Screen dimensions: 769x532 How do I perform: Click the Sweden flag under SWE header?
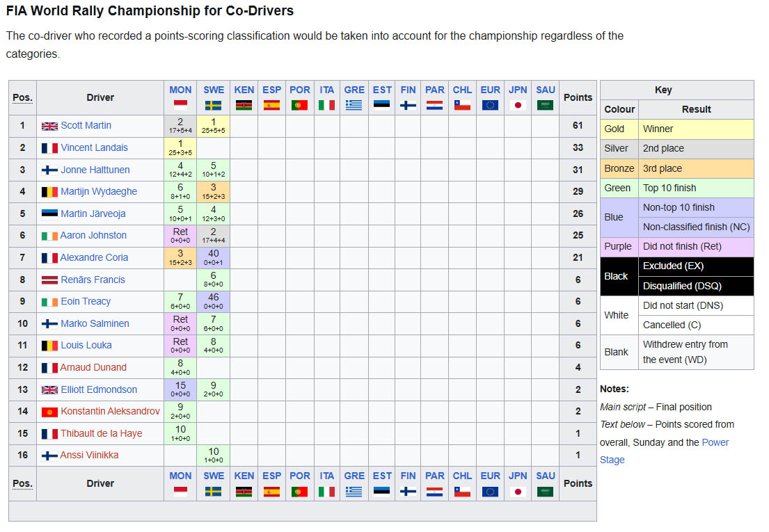[213, 105]
